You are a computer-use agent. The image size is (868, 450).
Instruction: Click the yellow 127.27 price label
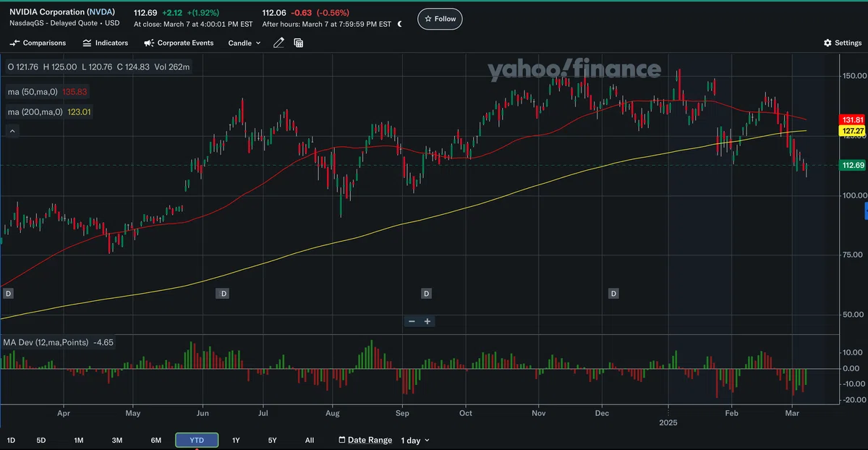click(852, 131)
